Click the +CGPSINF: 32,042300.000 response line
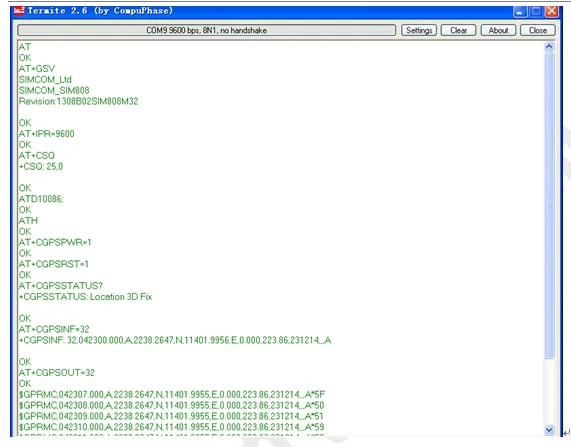571x447 pixels. 175,340
